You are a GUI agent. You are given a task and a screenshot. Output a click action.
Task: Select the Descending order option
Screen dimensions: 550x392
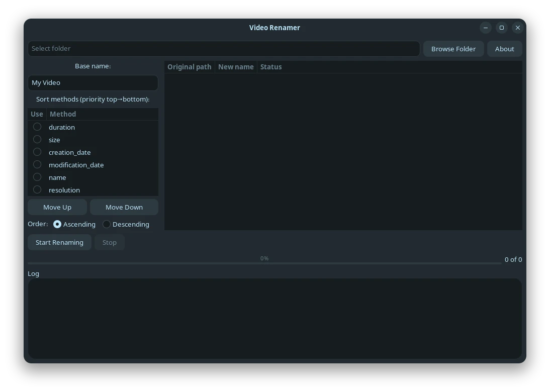(106, 224)
